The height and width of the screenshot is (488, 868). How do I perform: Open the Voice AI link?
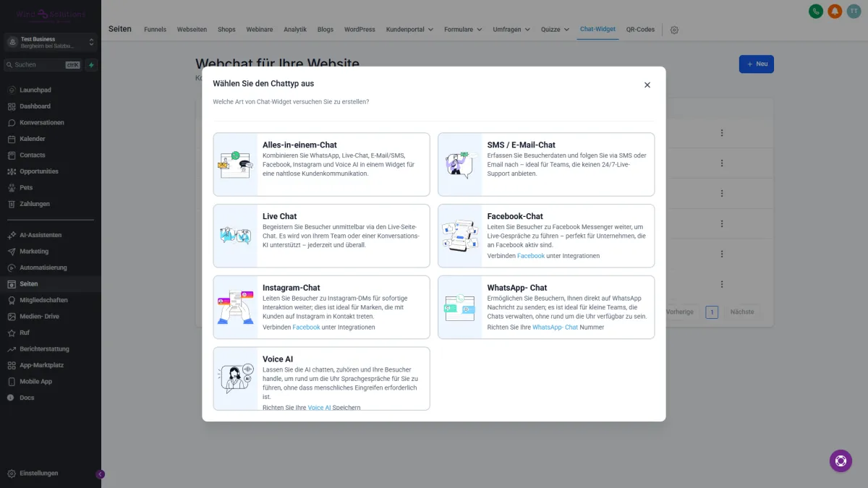point(319,408)
